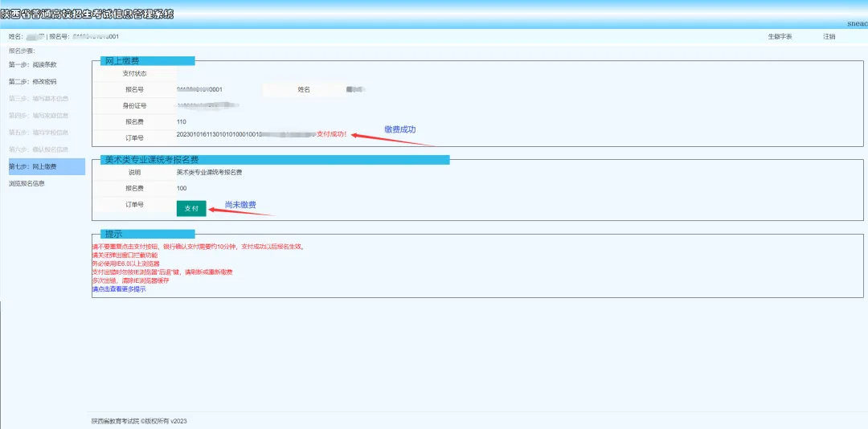Click the blue 尚未缴费 annotation label
Screen dimensions: 868x429
pos(240,205)
